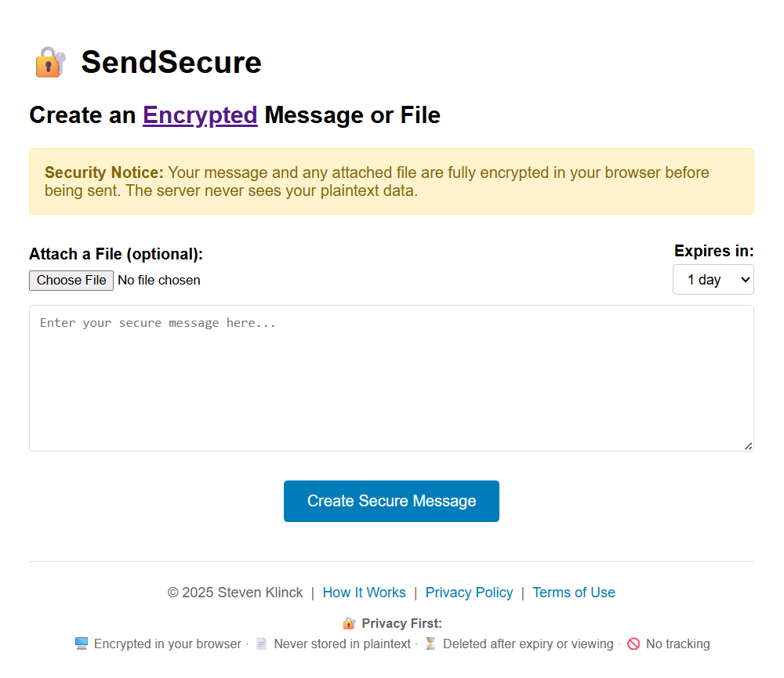
Task: Click the document icon before Never stored in plaintext
Action: tap(262, 644)
